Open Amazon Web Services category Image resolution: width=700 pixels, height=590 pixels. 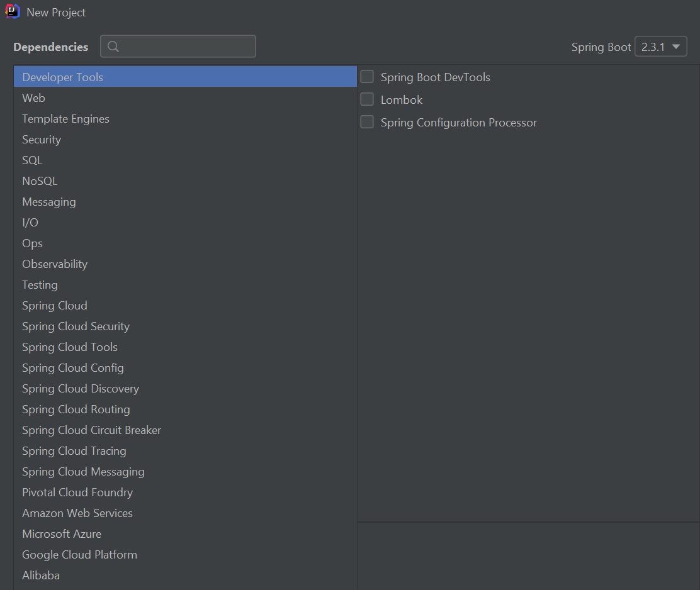(185, 513)
